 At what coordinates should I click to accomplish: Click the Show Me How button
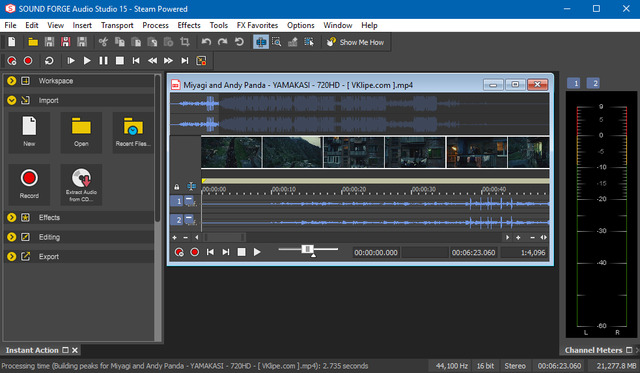(356, 42)
